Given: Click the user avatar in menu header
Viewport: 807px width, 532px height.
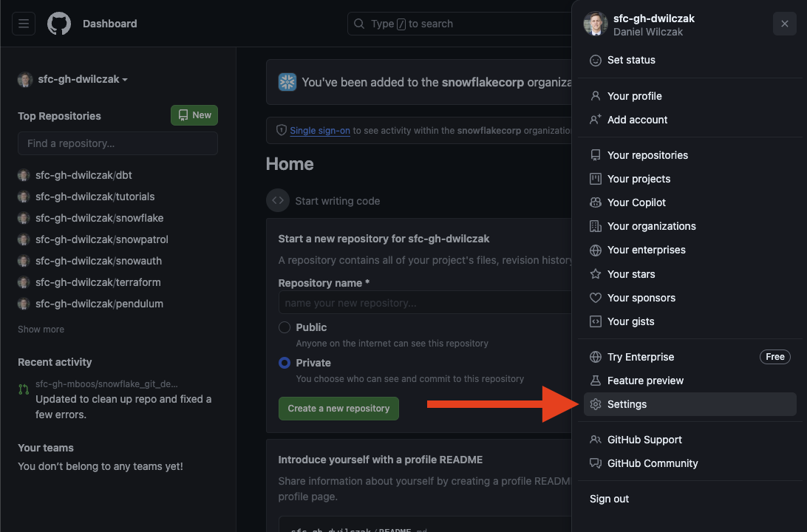Looking at the screenshot, I should 596,24.
